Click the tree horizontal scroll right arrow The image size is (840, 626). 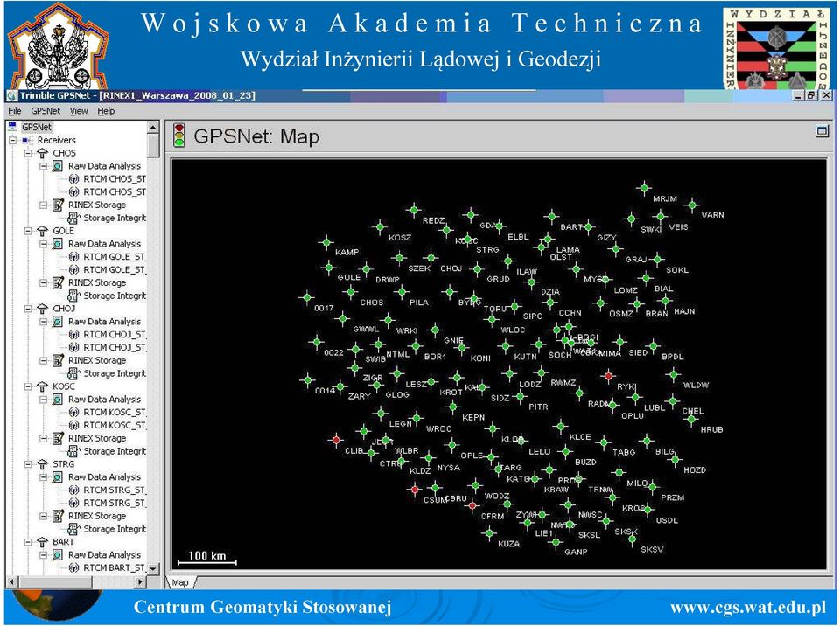tap(140, 581)
